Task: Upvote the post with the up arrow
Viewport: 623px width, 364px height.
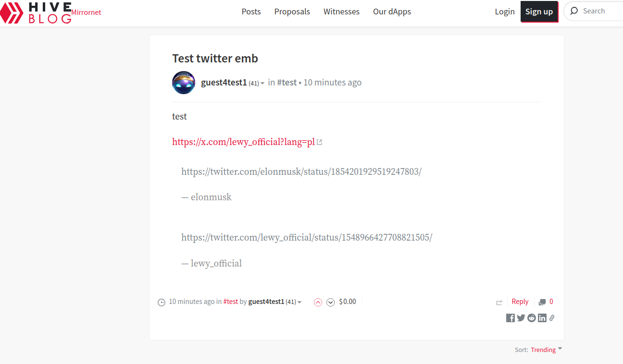Action: pyautogui.click(x=318, y=302)
